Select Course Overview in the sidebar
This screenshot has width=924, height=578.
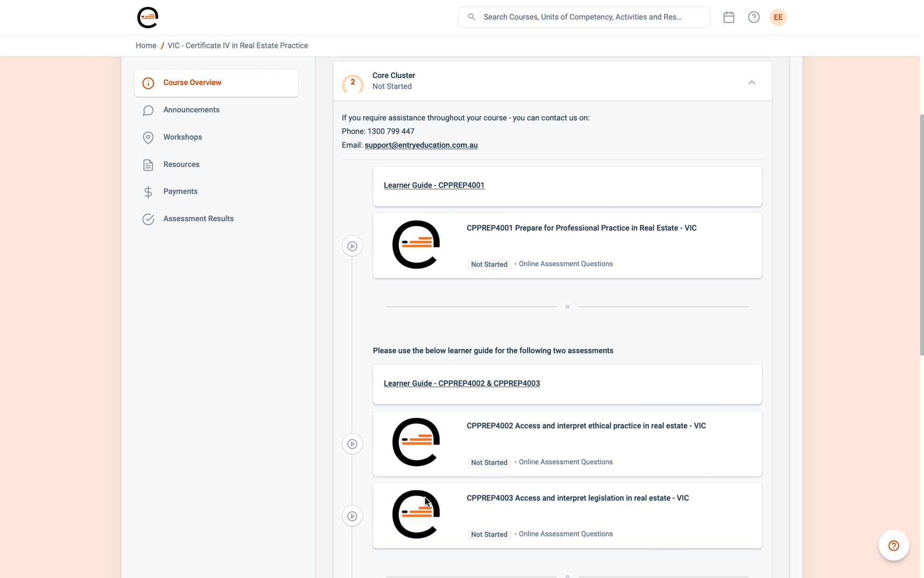(192, 83)
